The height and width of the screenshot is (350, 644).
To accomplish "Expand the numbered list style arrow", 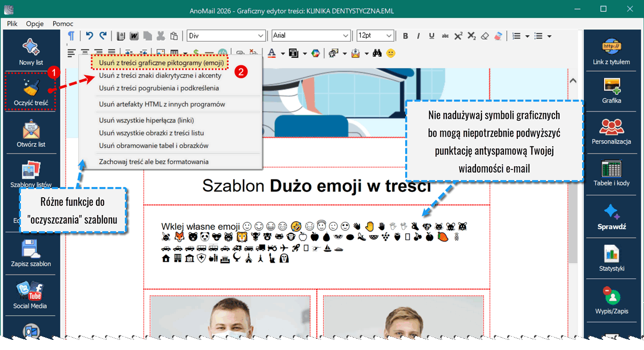I will coord(528,36).
